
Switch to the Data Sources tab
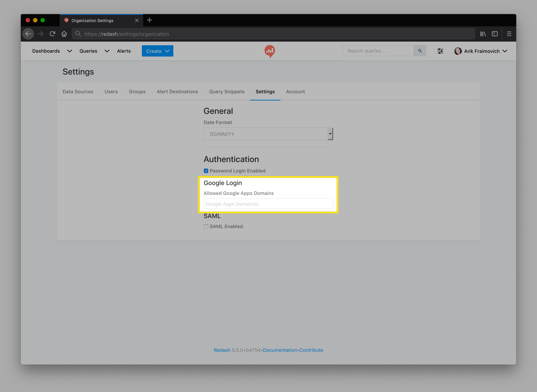(78, 92)
